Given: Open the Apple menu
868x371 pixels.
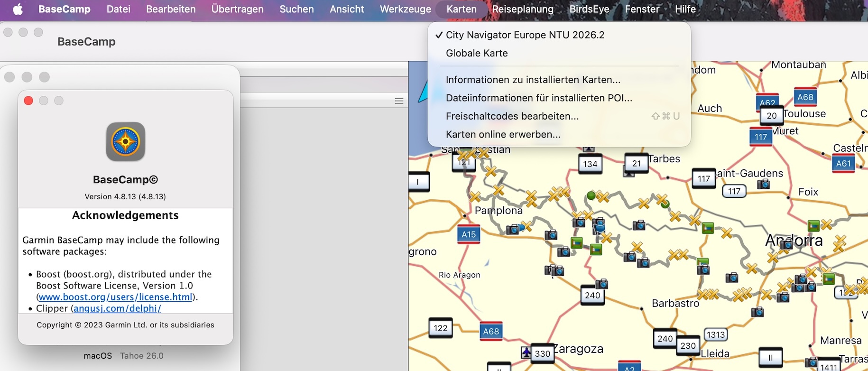Looking at the screenshot, I should 18,9.
